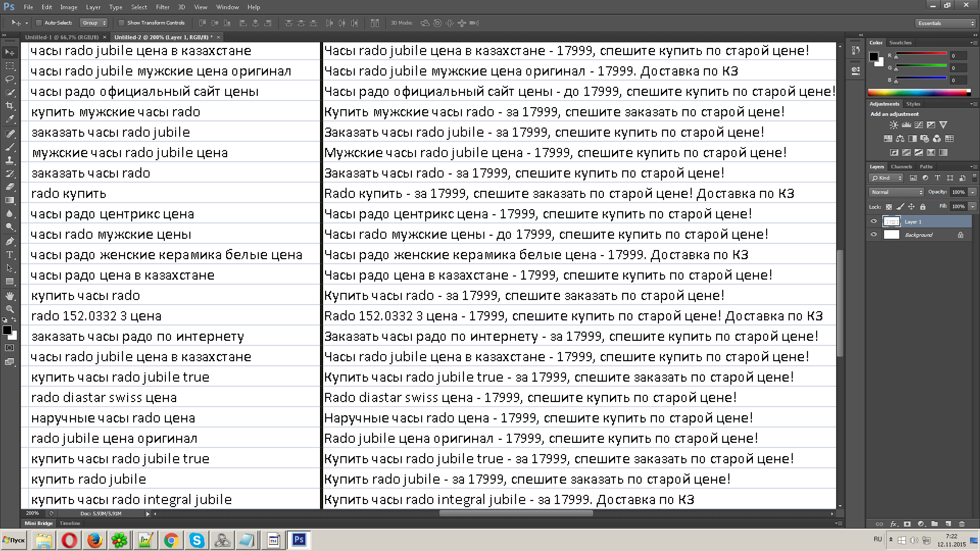Add a layer mask button
This screenshot has width=980, height=551.
907,524
